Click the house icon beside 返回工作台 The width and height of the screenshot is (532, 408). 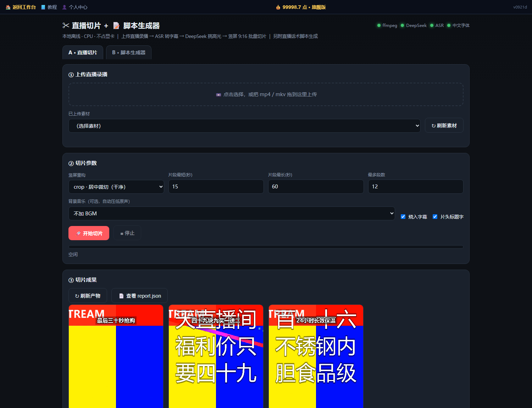click(8, 7)
